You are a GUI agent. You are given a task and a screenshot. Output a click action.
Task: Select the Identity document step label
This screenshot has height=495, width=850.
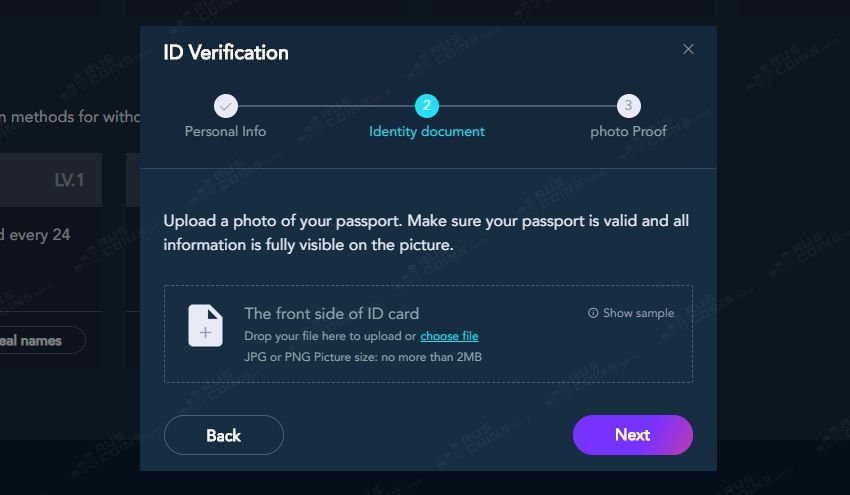click(x=427, y=131)
